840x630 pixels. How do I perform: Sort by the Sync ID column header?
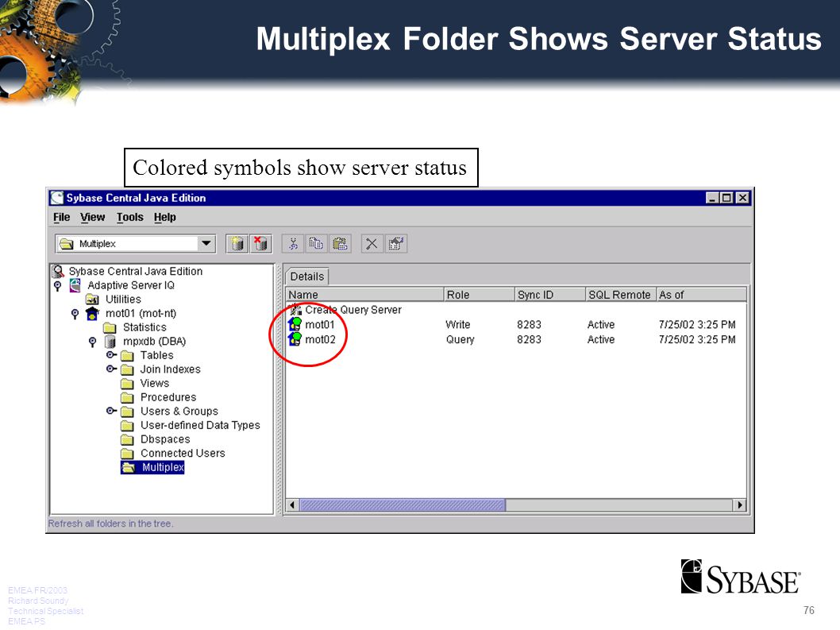coord(549,295)
